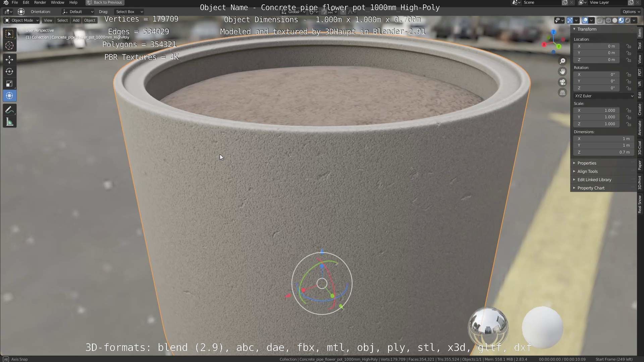Toggle lock on Rotation X
This screenshot has width=644, height=362.
[629, 74]
